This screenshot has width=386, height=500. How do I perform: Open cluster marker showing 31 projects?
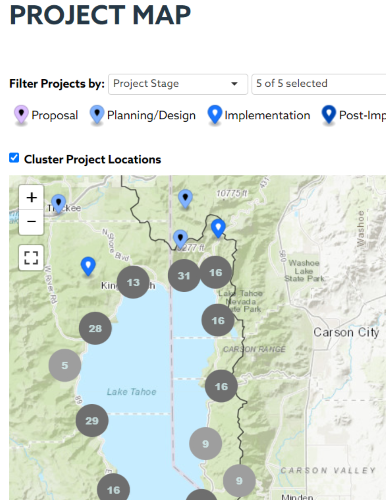[184, 276]
